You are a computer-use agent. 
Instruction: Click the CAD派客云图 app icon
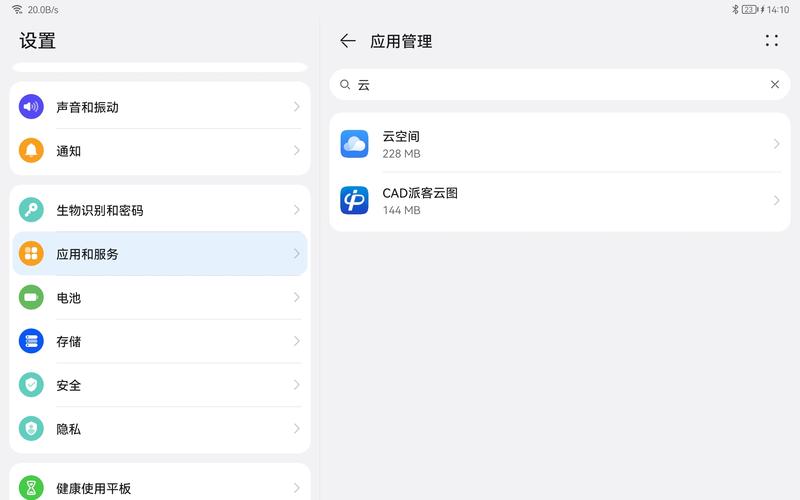tap(354, 200)
